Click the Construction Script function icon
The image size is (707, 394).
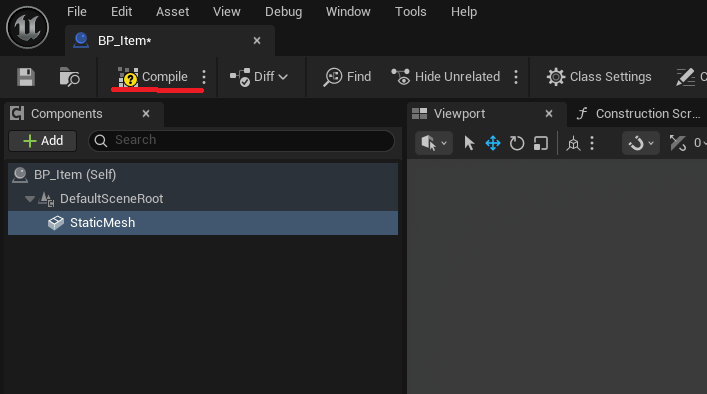582,114
